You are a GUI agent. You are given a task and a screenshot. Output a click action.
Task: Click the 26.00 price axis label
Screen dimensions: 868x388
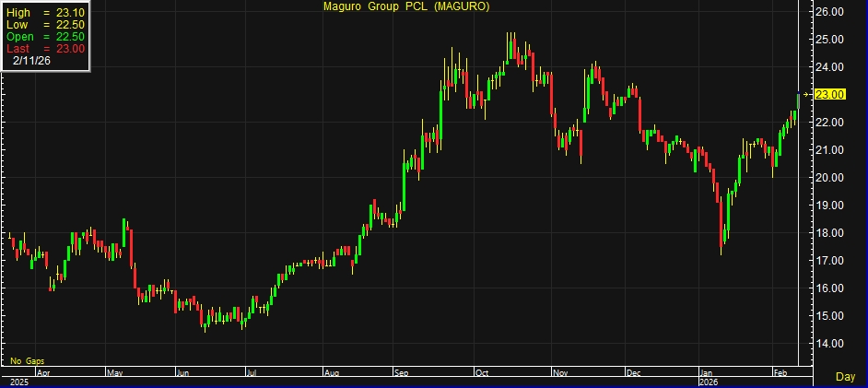pyautogui.click(x=830, y=12)
